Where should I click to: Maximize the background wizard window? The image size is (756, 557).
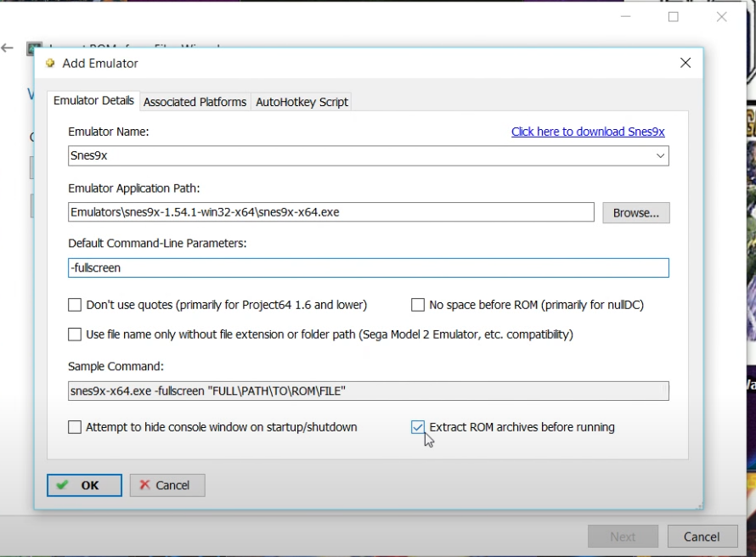click(x=674, y=17)
